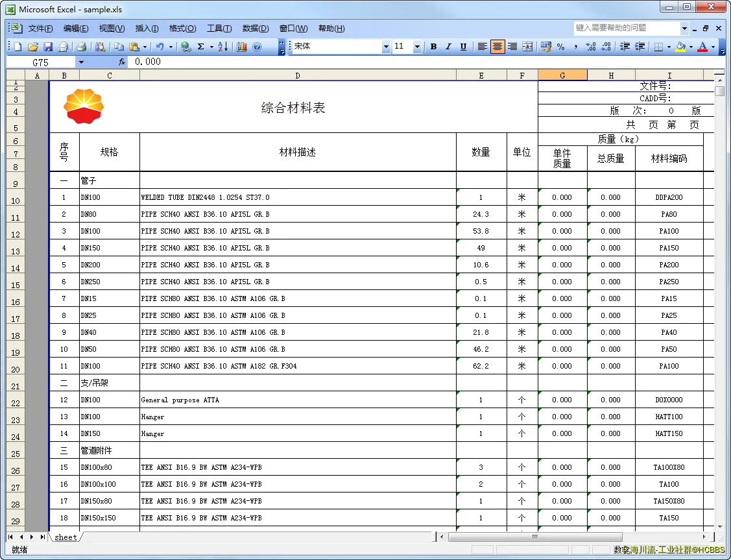Open the font size dropdown
This screenshot has width=731, height=560.
pyautogui.click(x=417, y=47)
